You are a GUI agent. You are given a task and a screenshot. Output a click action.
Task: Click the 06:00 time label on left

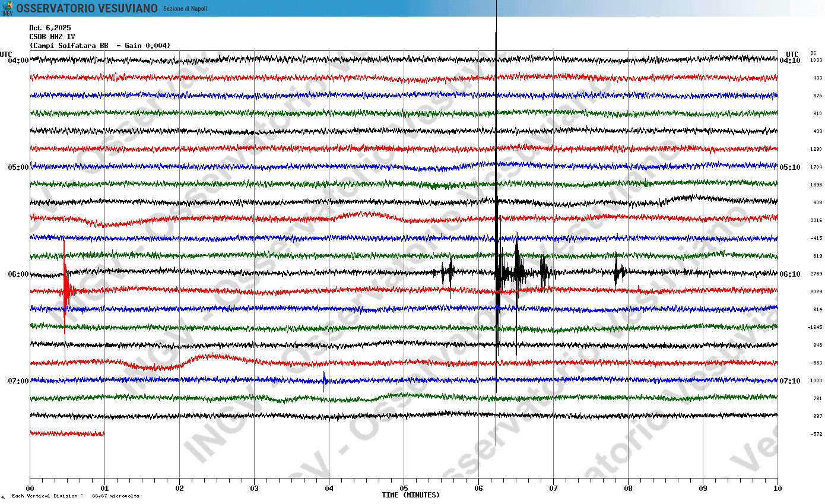18,274
